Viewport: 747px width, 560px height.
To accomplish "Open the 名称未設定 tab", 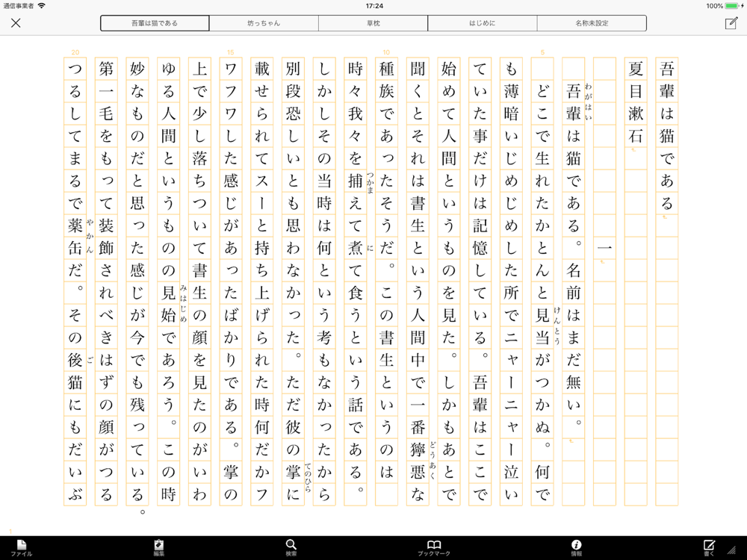I will (592, 23).
